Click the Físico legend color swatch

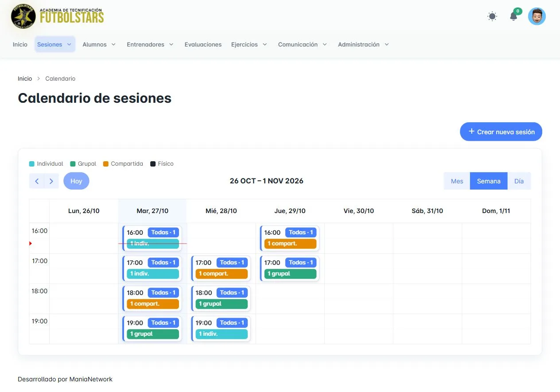pos(153,164)
